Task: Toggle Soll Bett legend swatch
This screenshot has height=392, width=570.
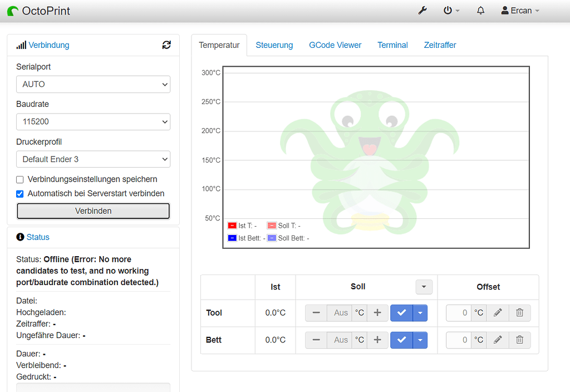Action: [x=272, y=238]
